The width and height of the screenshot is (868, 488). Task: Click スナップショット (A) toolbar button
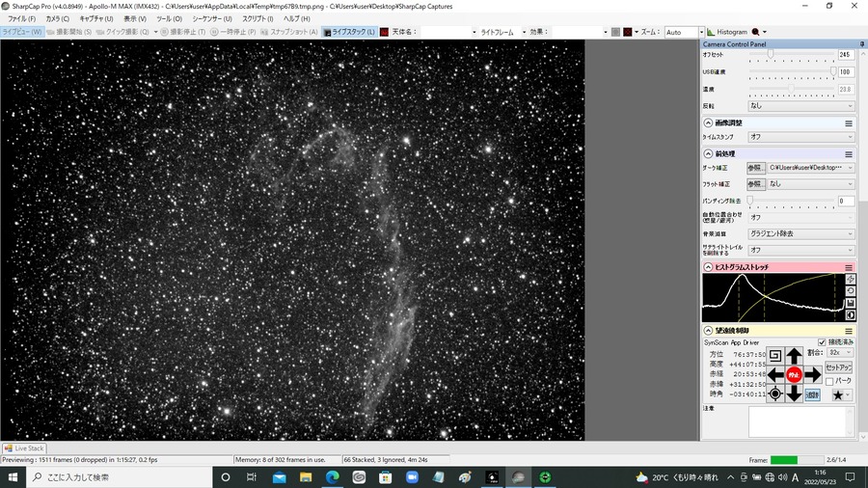pos(289,32)
